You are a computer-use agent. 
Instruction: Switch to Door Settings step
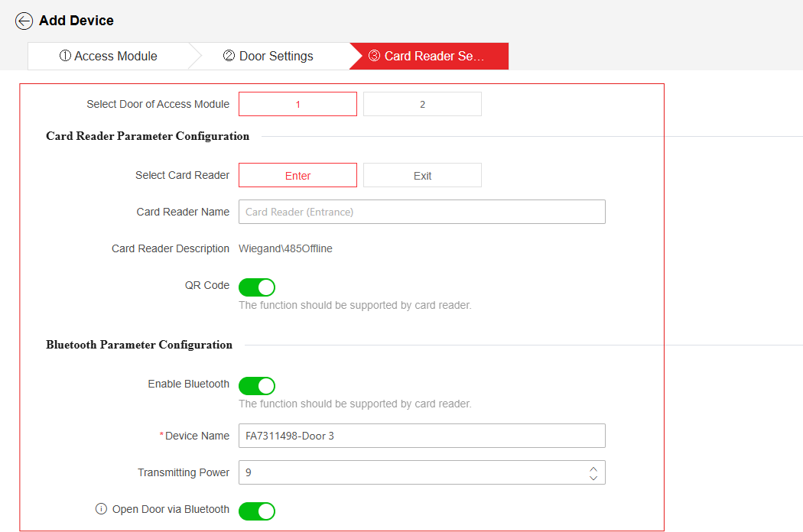(x=268, y=56)
